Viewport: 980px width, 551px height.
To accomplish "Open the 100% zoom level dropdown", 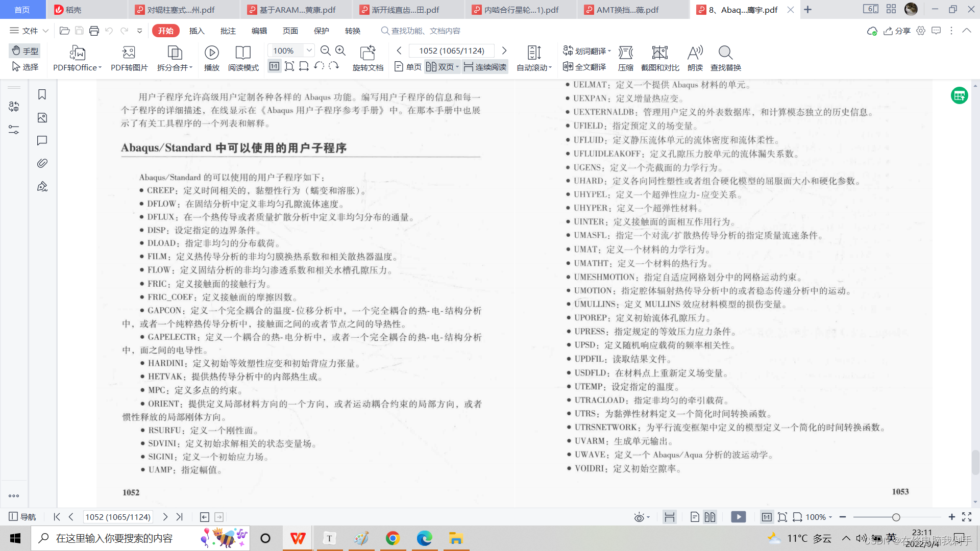I will click(x=308, y=50).
